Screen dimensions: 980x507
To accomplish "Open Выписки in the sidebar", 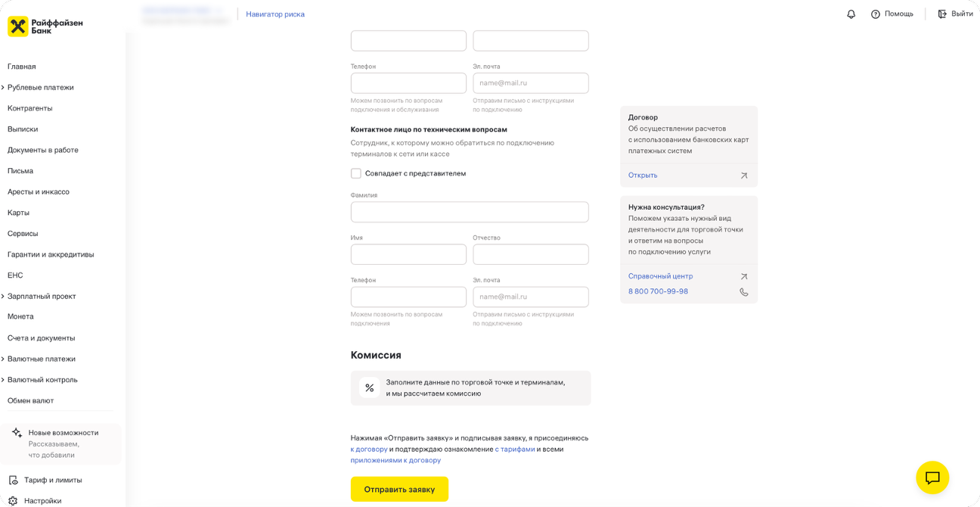I will tap(23, 129).
